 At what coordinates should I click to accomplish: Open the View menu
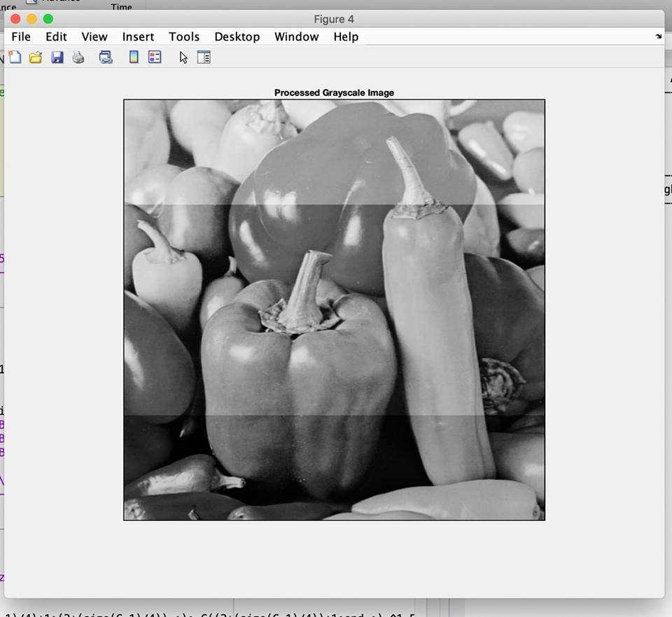pos(94,36)
